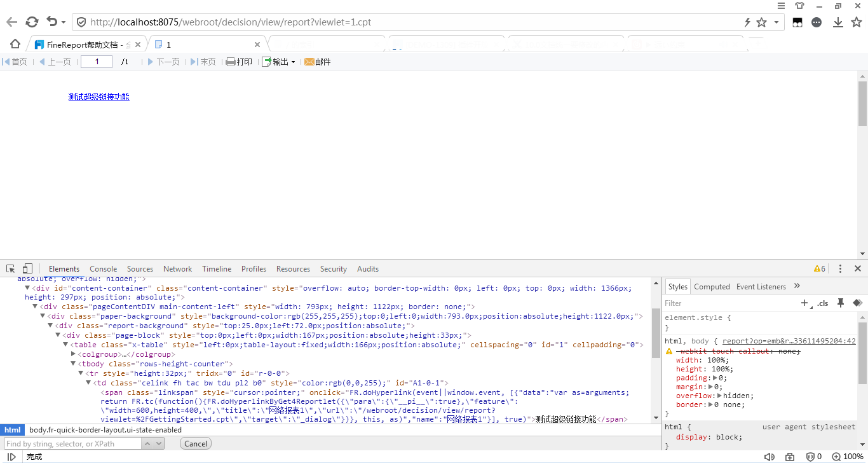Open the 测试超级链接功能 hyperlink
Image resolution: width=868 pixels, height=463 pixels.
pyautogui.click(x=99, y=97)
